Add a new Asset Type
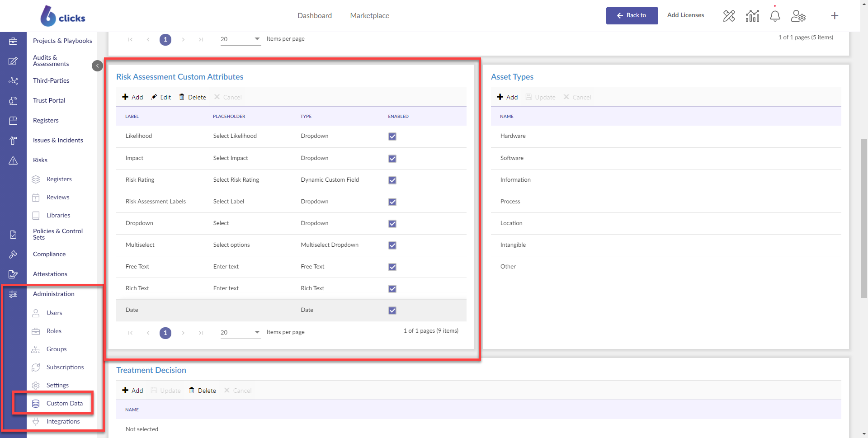This screenshot has height=438, width=868. coord(507,97)
